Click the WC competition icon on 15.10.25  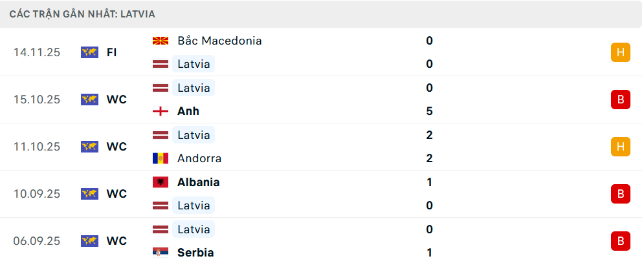point(89,100)
